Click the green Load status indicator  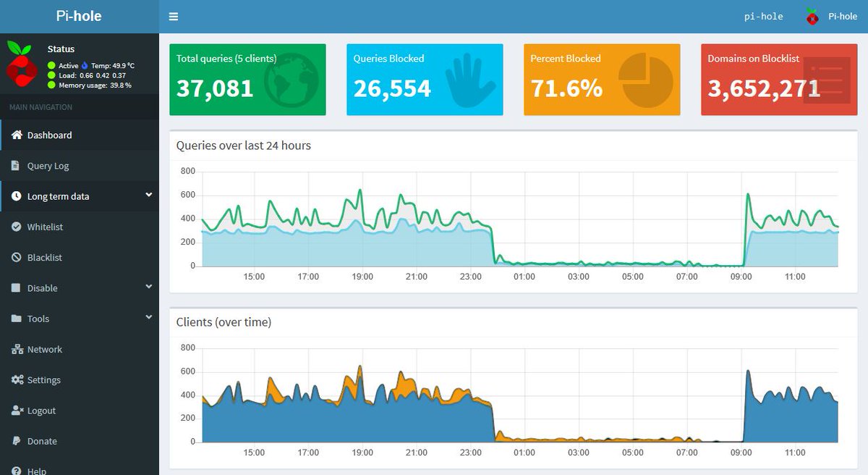tap(51, 75)
